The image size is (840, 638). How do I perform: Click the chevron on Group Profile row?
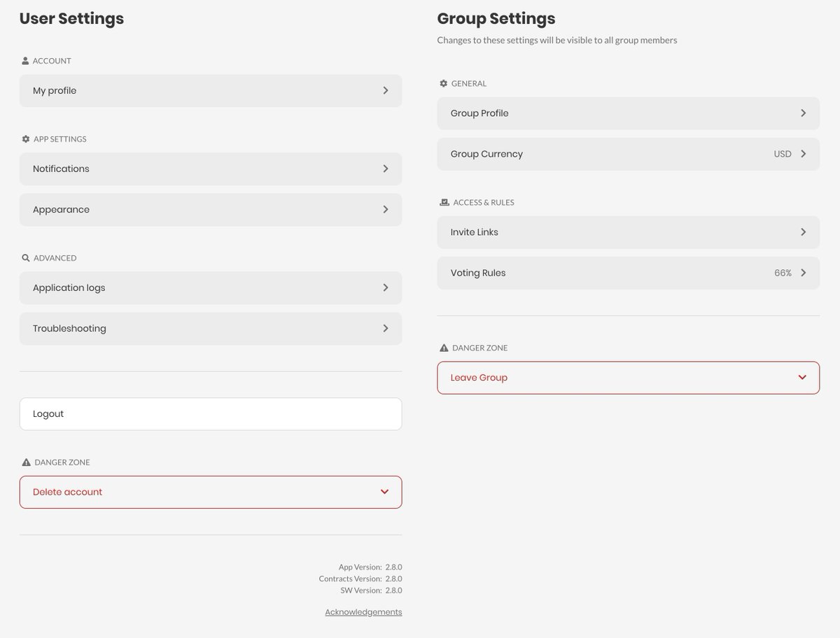[804, 113]
